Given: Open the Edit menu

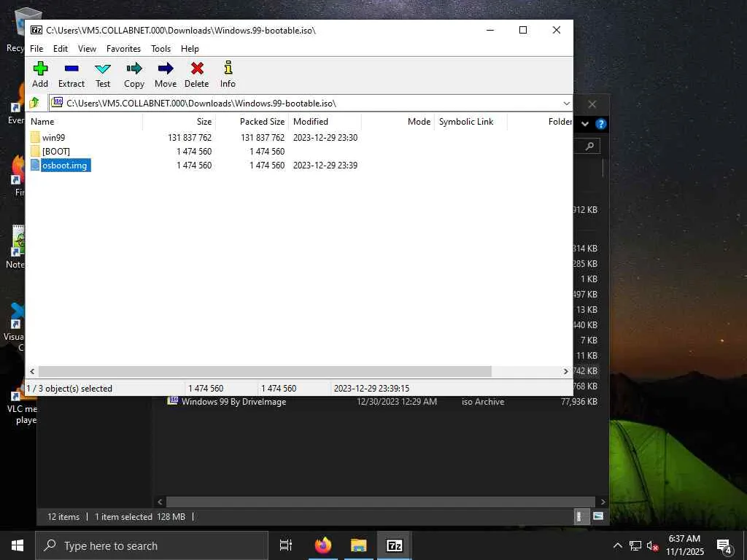Looking at the screenshot, I should point(61,49).
